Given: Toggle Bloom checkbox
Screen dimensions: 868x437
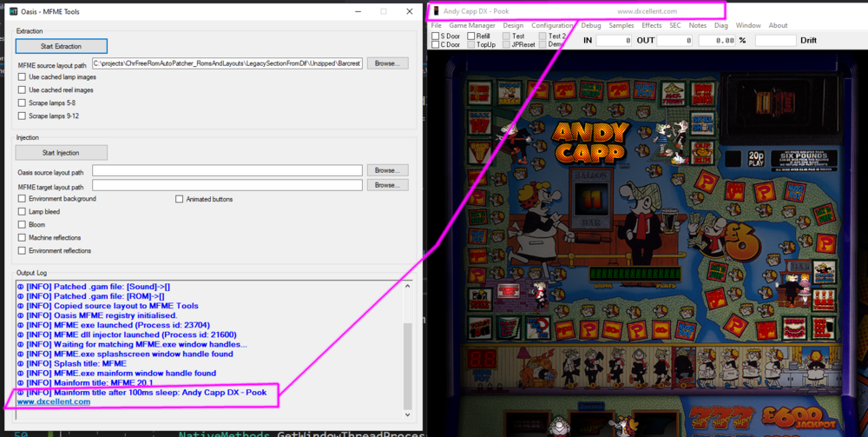Looking at the screenshot, I should [x=23, y=224].
